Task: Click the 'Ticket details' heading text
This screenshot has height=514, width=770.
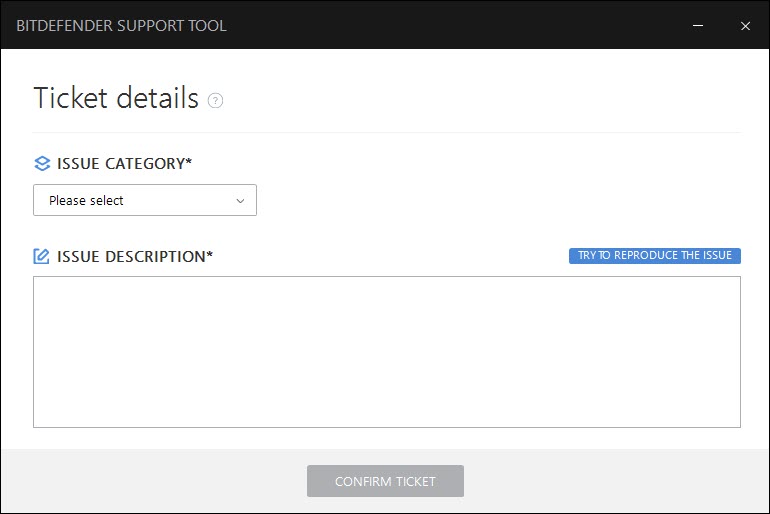Action: 116,98
